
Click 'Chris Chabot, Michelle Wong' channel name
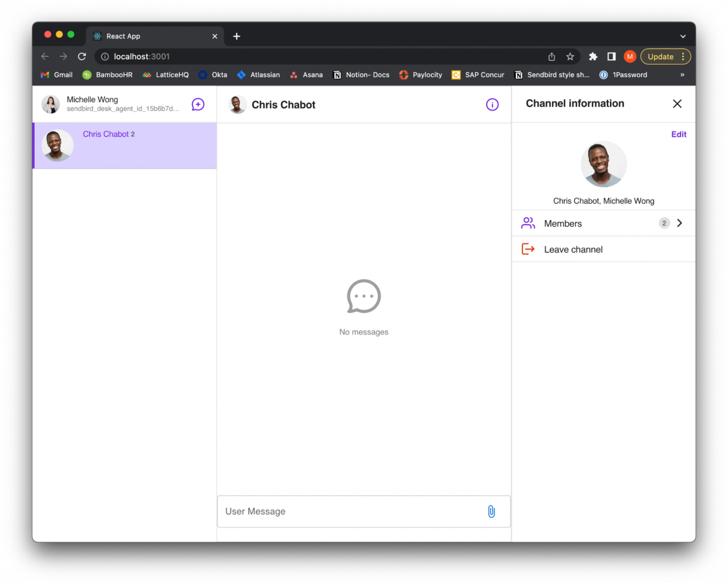[x=603, y=201]
